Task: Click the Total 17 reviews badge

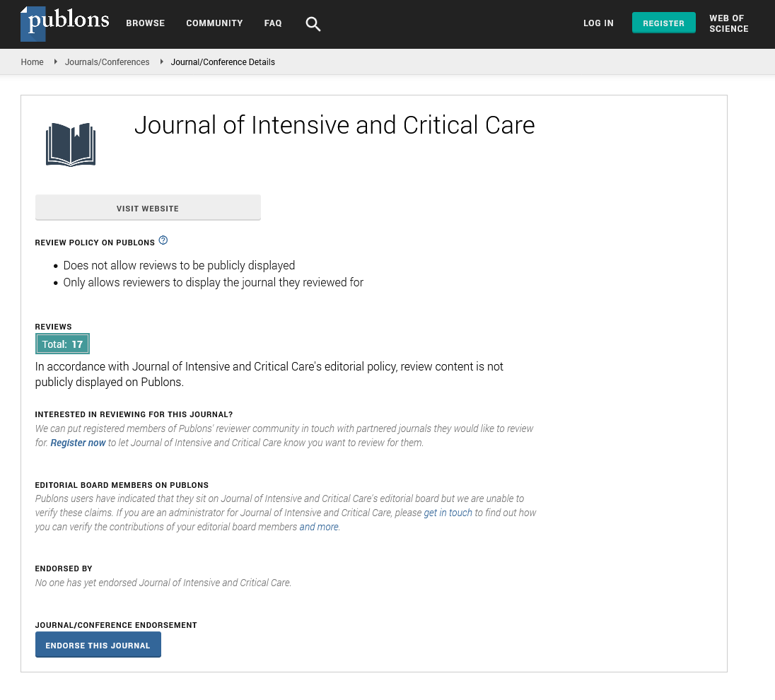Action: (63, 344)
